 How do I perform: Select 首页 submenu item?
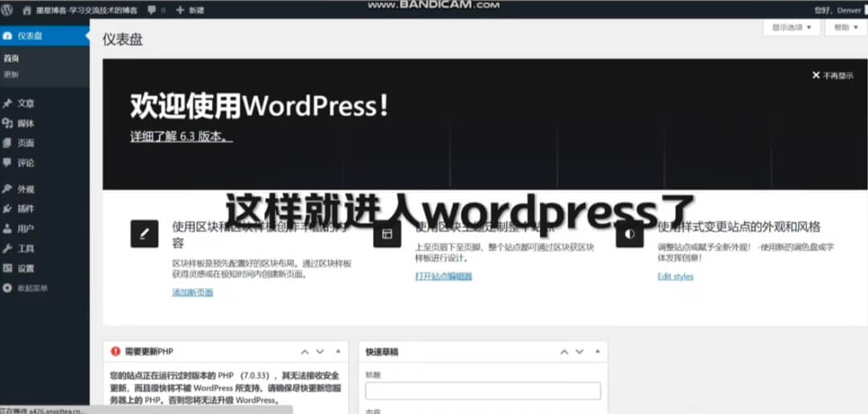point(11,59)
